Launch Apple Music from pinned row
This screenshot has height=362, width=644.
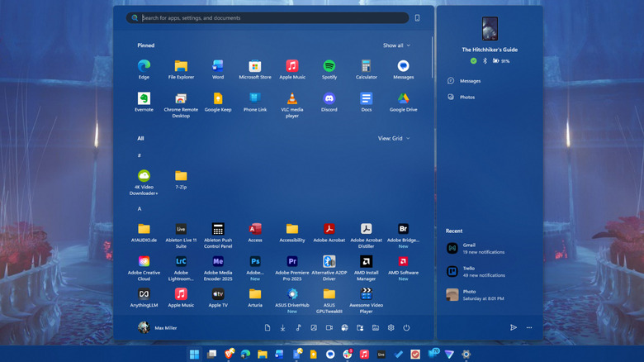click(292, 69)
